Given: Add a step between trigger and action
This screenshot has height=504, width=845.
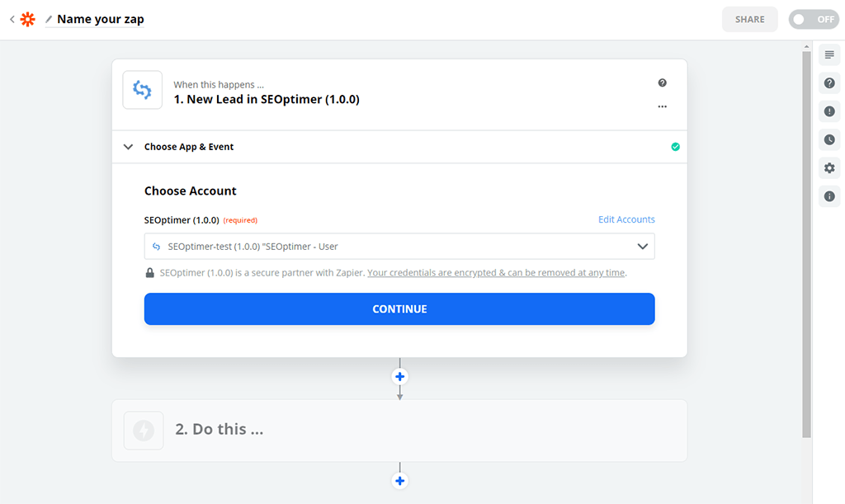Looking at the screenshot, I should 400,377.
